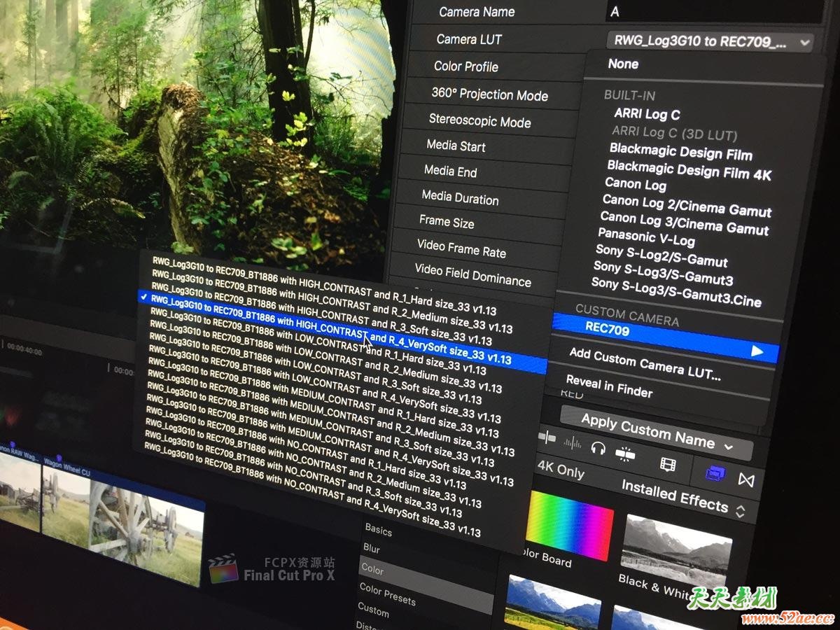
Task: Click the REC709 submenu arrow
Action: click(x=757, y=351)
